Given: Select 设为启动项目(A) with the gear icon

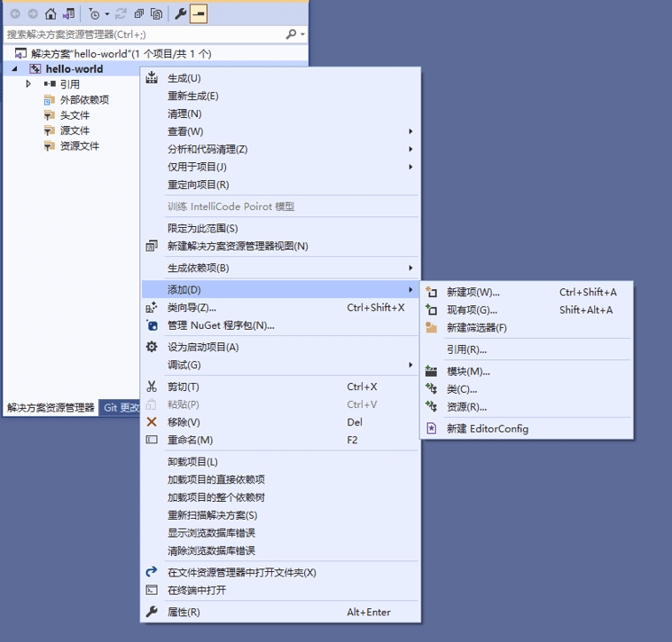Looking at the screenshot, I should pos(202,347).
